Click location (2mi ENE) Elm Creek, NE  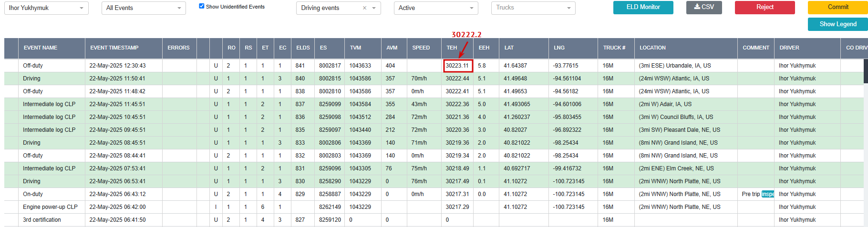pyautogui.click(x=676, y=168)
